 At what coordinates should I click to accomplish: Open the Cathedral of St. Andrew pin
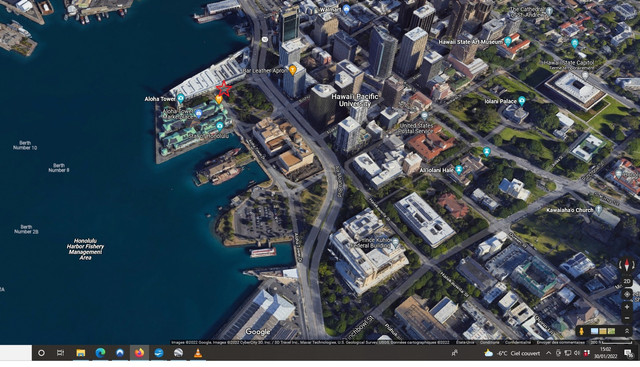click(549, 11)
